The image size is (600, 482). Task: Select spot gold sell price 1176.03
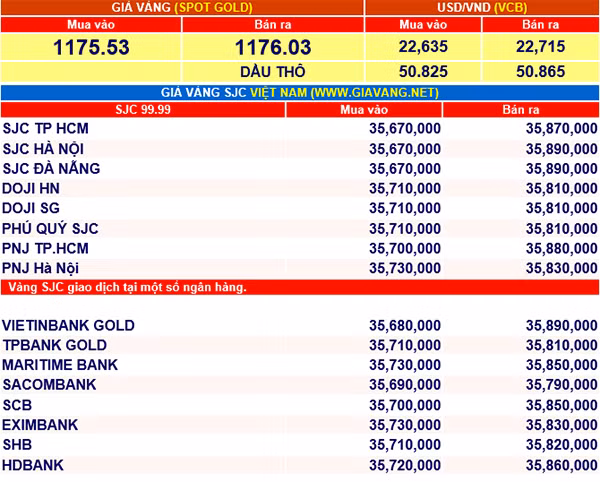(273, 47)
